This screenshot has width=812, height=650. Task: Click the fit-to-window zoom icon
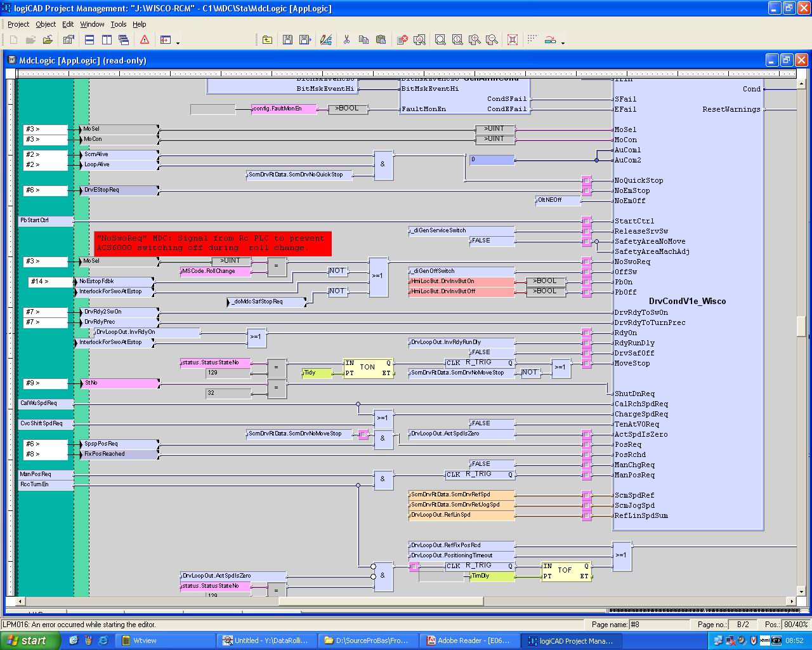(x=513, y=40)
